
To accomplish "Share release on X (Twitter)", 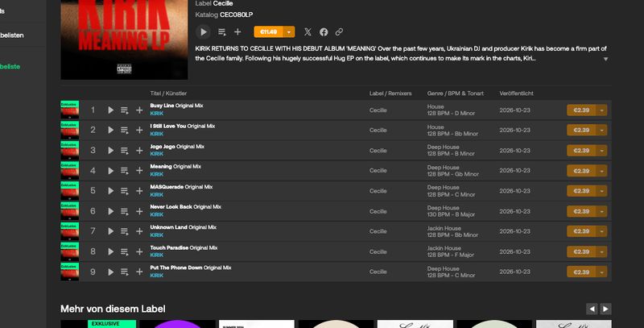I will coord(308,31).
